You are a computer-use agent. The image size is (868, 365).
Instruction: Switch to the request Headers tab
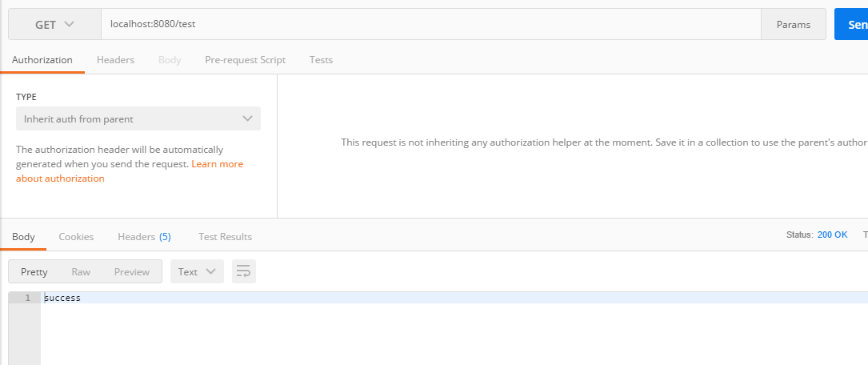[x=115, y=60]
